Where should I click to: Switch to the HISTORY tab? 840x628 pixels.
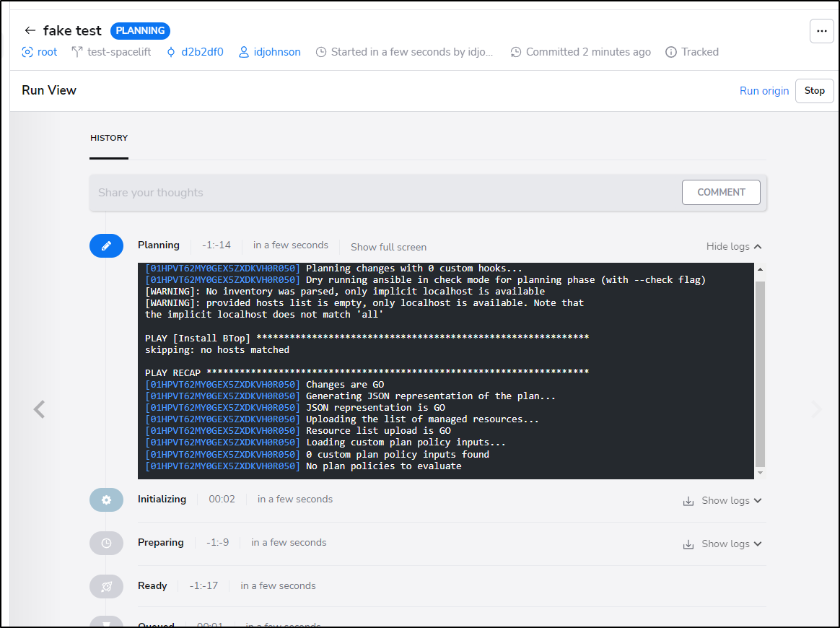click(x=109, y=139)
